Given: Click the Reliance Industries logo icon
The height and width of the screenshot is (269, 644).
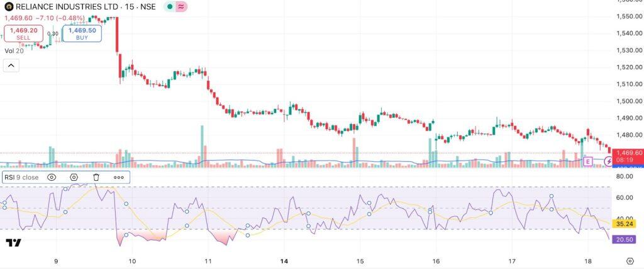Looking at the screenshot, I should coord(9,6).
